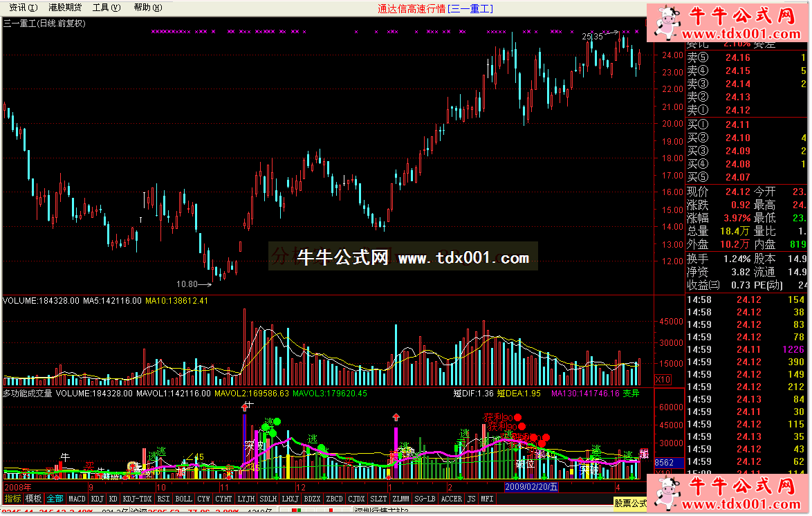Switch to the 指标 tab
The image size is (812, 516).
pyautogui.click(x=13, y=499)
